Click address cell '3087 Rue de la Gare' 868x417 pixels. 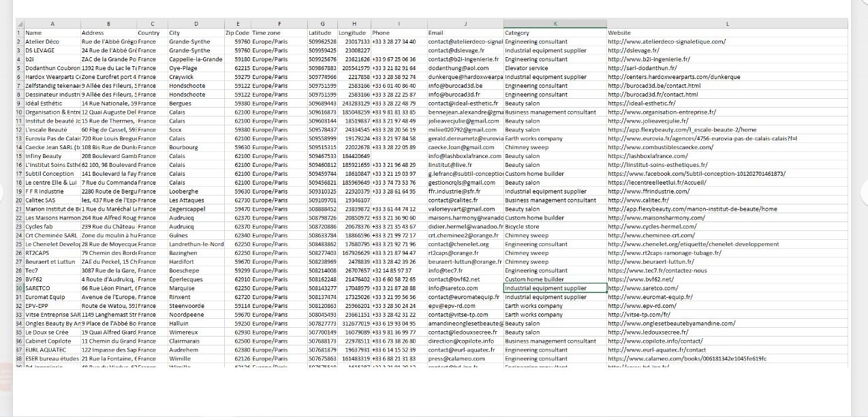108,271
